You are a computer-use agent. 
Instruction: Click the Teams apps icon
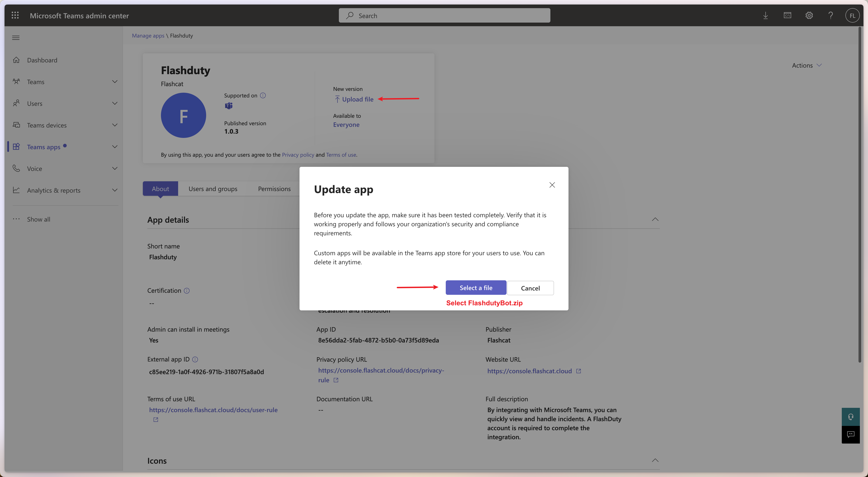click(16, 147)
